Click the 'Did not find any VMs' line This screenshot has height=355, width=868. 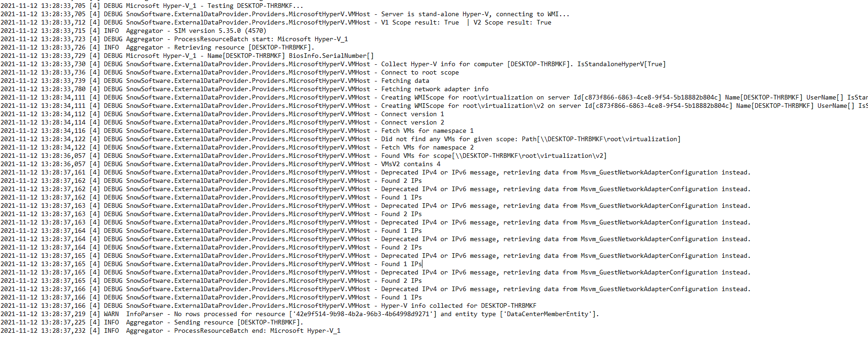point(341,139)
